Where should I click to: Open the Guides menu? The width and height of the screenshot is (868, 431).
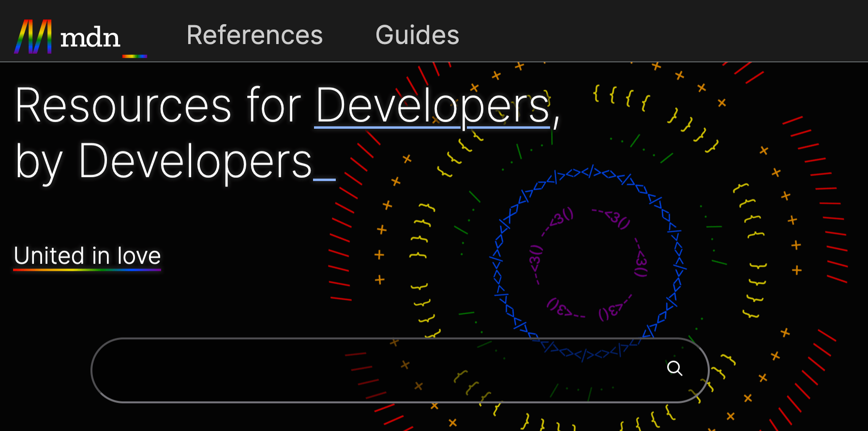click(x=417, y=35)
